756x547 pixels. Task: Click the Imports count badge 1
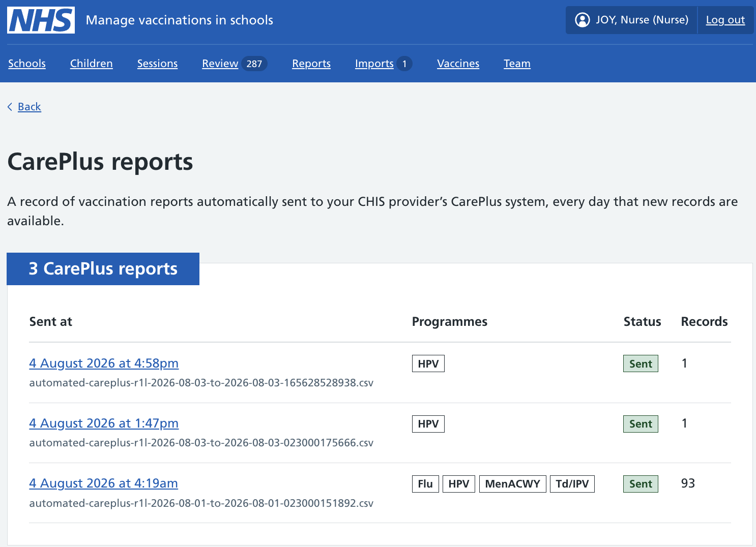tap(404, 64)
